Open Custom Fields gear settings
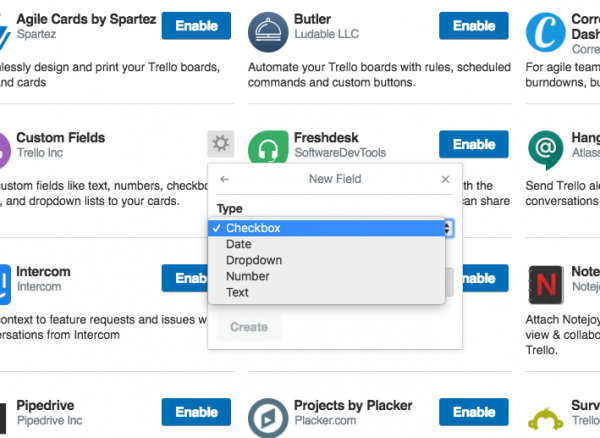600x438 pixels. coord(221,144)
